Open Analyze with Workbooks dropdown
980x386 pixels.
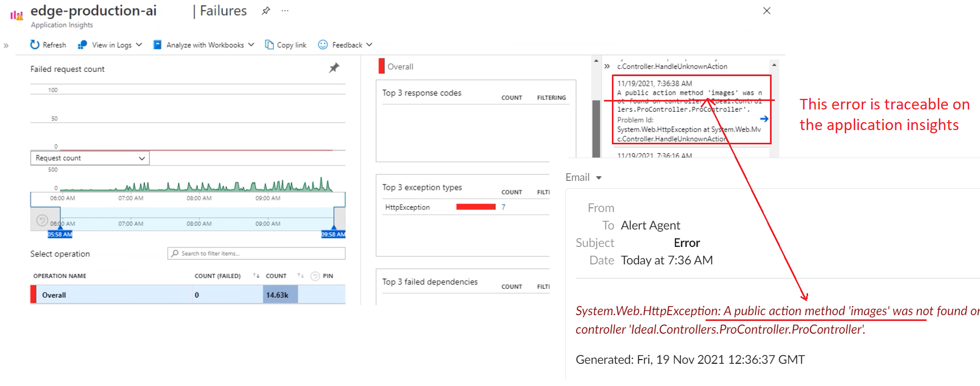tap(204, 45)
